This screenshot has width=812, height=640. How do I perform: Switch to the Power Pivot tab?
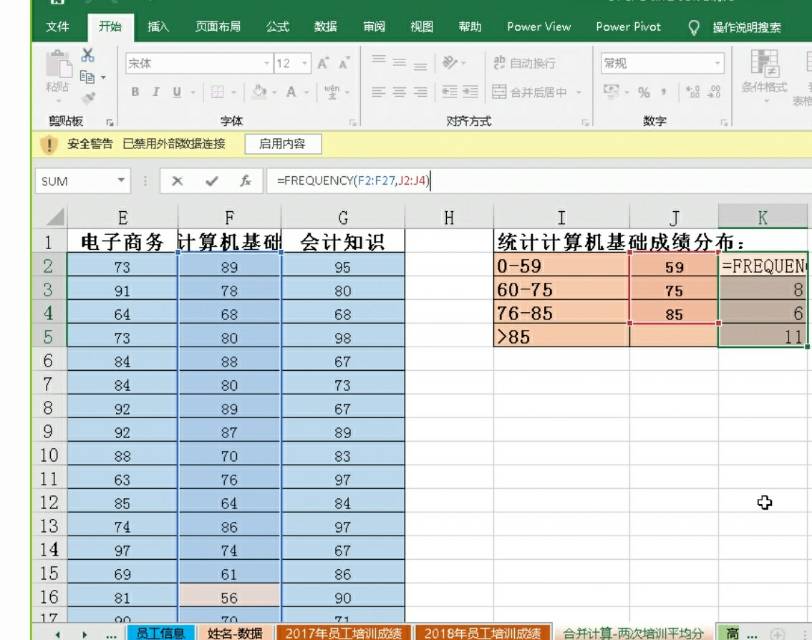pyautogui.click(x=628, y=26)
